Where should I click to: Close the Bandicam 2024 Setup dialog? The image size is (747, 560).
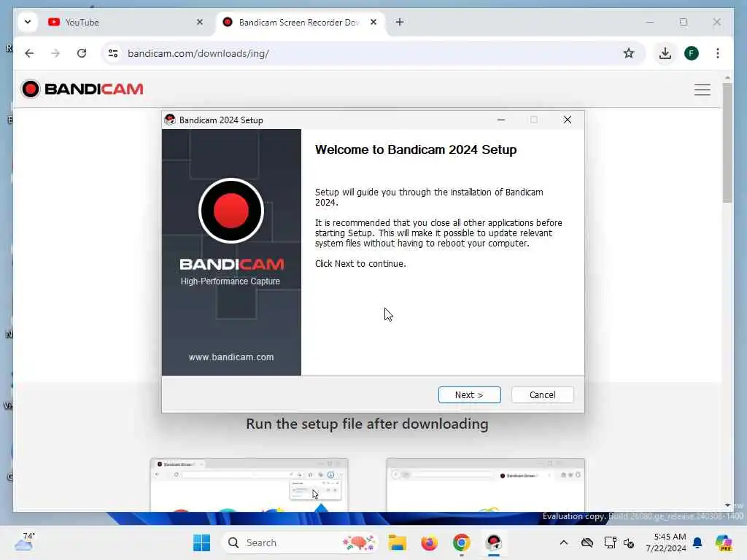pyautogui.click(x=568, y=120)
